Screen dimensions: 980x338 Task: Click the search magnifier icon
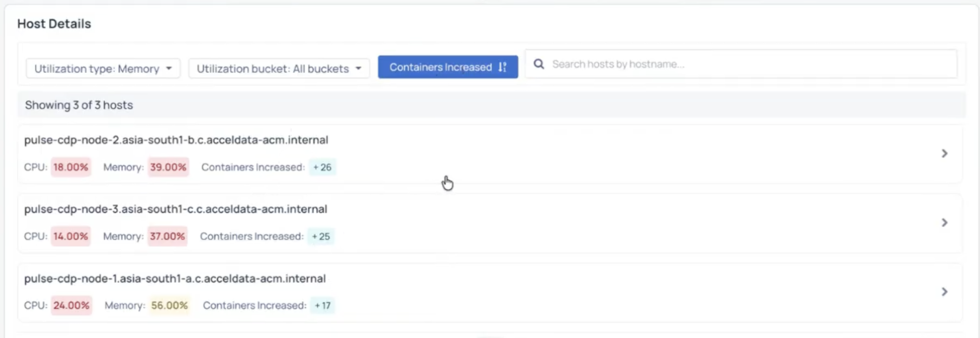pyautogui.click(x=539, y=64)
